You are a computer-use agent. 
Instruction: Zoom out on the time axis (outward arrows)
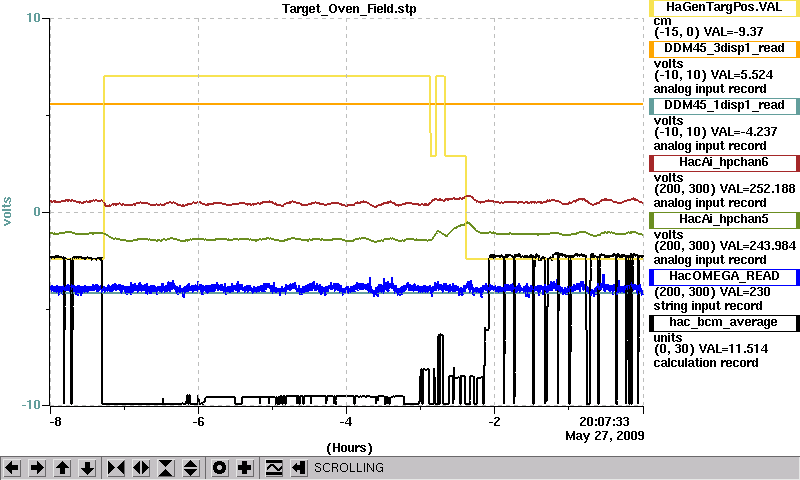coord(141,467)
